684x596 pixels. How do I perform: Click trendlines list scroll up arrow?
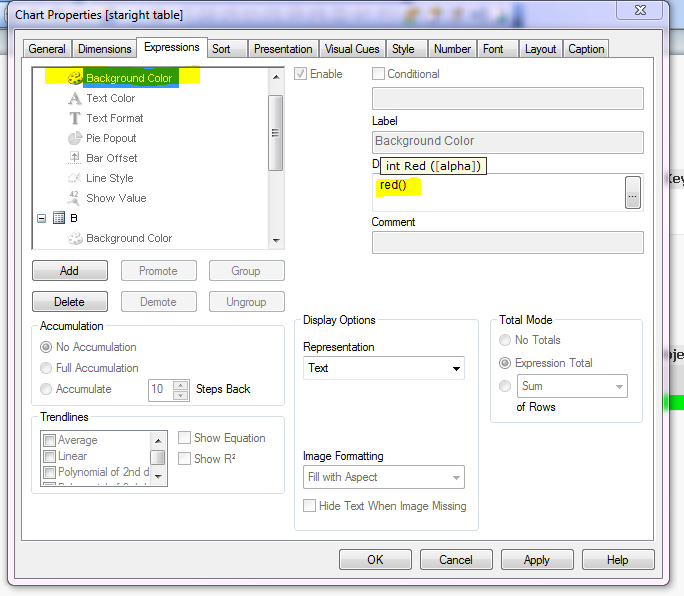point(158,441)
